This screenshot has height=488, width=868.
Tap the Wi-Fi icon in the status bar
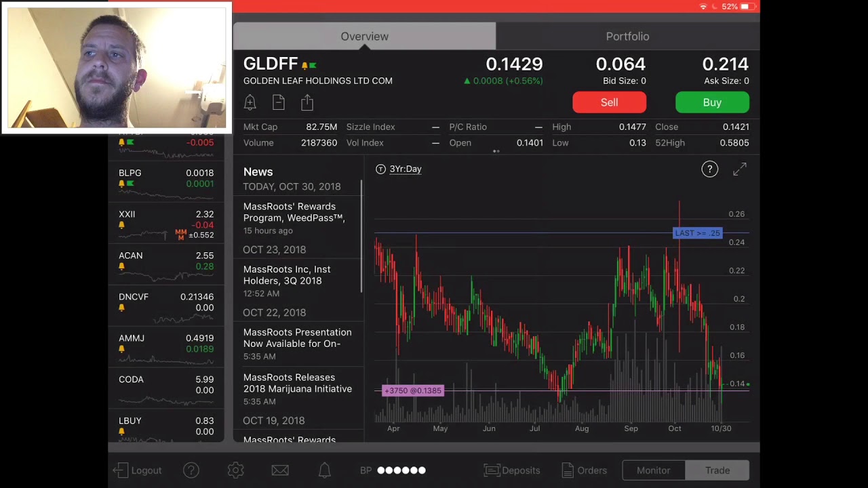[703, 7]
